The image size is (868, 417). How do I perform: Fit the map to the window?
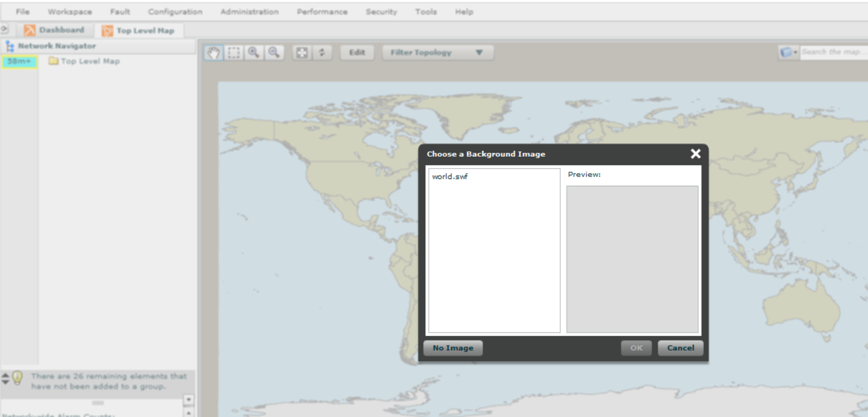302,52
